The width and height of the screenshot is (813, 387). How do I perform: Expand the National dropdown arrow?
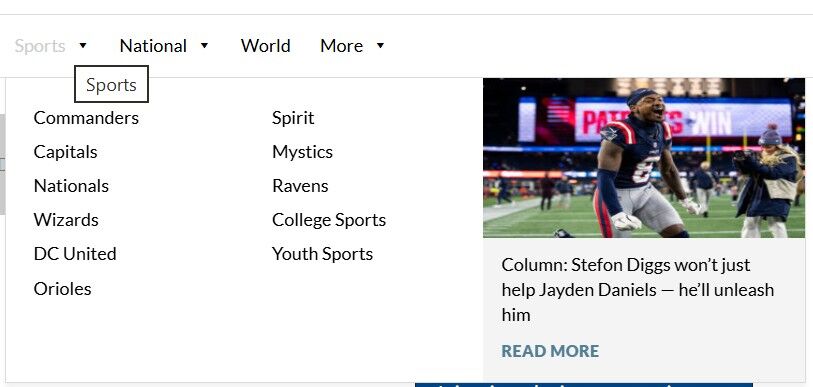click(x=204, y=46)
